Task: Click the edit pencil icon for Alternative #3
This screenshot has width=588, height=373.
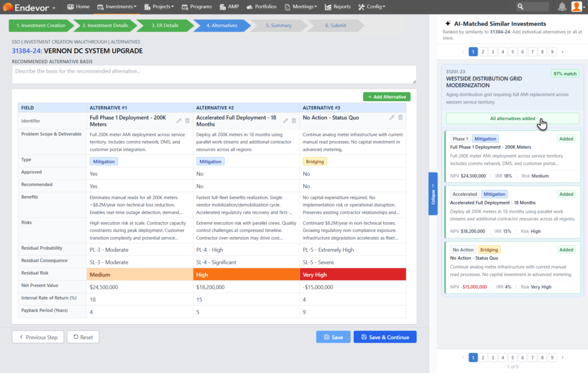Action: click(392, 118)
